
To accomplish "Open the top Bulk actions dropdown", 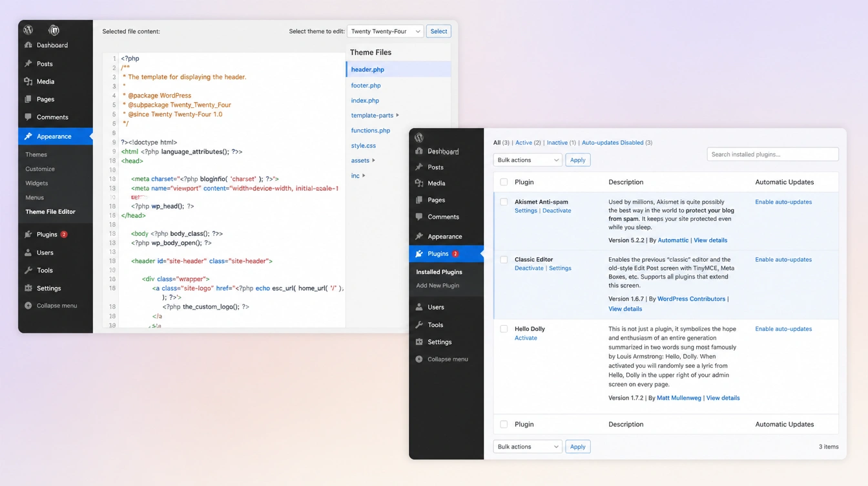I will [x=528, y=160].
